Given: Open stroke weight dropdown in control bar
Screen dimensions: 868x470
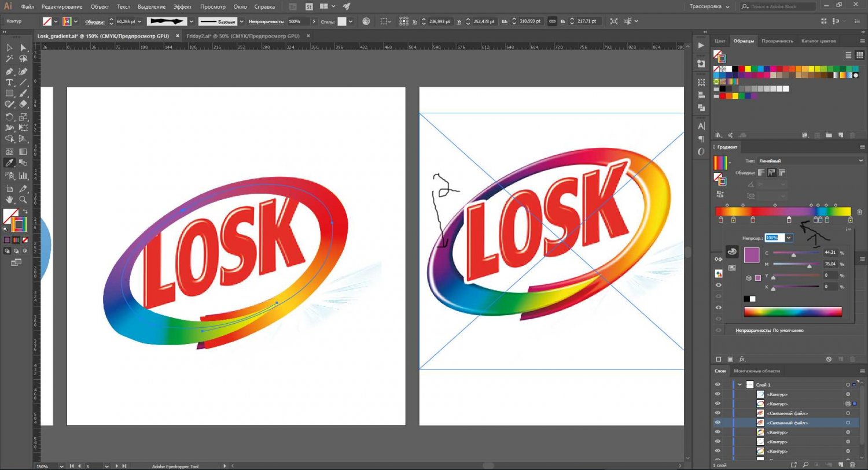Looking at the screenshot, I should point(139,21).
